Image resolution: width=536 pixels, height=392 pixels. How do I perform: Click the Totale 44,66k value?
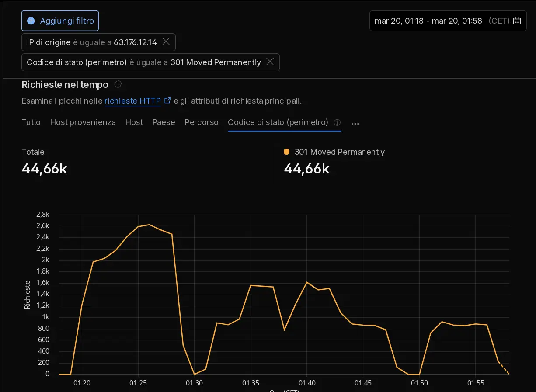click(x=45, y=169)
